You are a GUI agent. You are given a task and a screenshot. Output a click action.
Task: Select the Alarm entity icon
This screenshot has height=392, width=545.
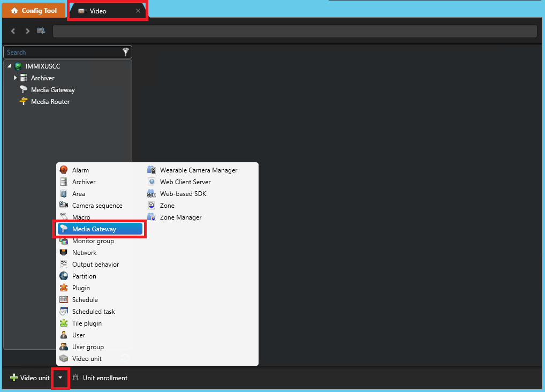[x=64, y=170]
